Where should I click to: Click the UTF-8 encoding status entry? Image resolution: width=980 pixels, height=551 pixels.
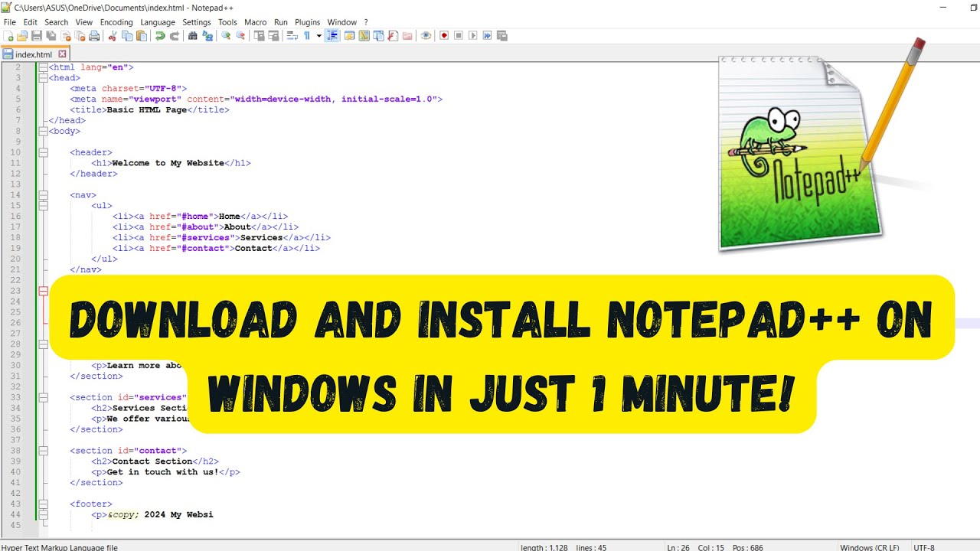tap(924, 547)
